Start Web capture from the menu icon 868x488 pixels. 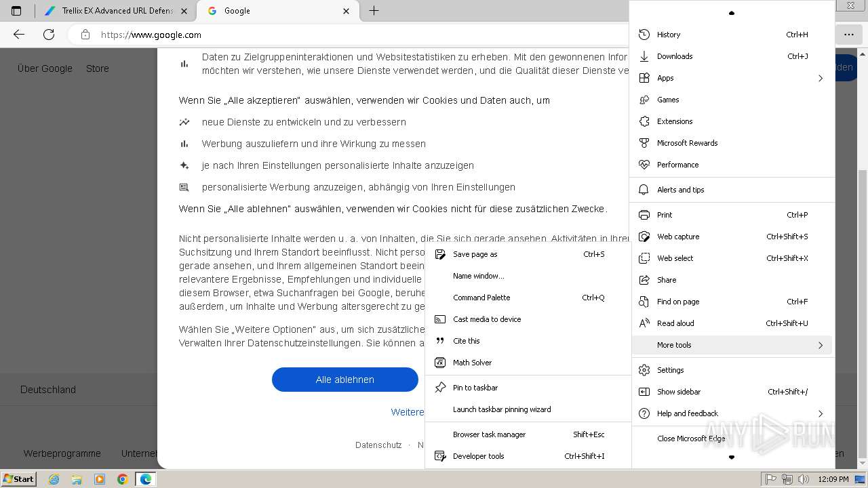pos(644,237)
